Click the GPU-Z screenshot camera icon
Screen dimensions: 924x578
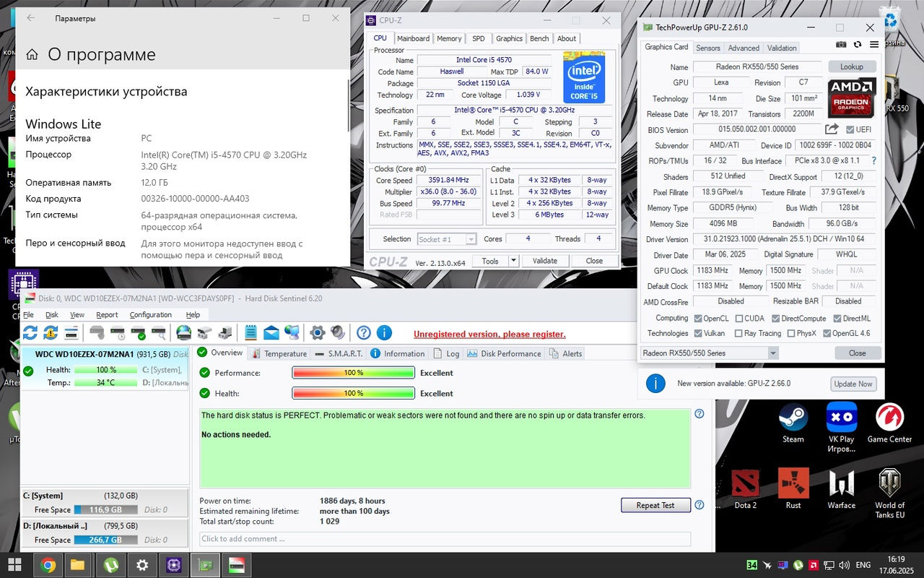click(841, 45)
